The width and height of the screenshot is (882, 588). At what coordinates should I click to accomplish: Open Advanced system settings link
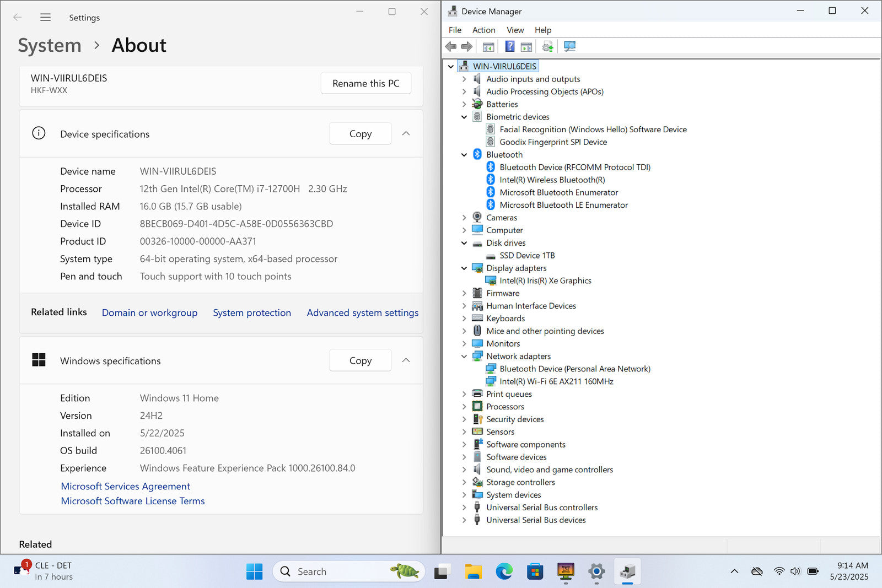[x=362, y=312]
